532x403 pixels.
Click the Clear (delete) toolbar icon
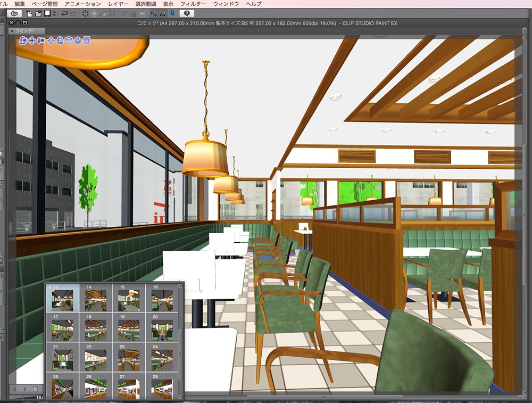[85, 14]
